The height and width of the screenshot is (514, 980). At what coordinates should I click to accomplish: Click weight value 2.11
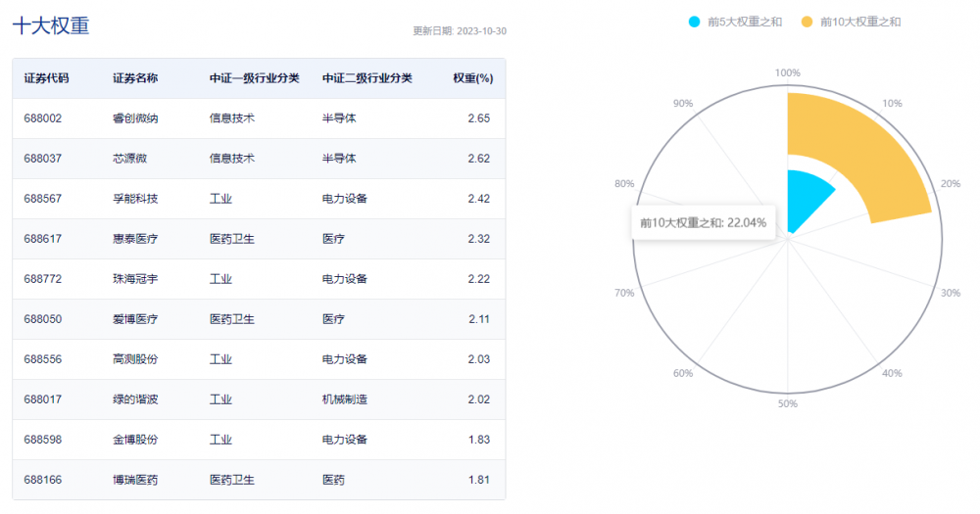tap(479, 319)
